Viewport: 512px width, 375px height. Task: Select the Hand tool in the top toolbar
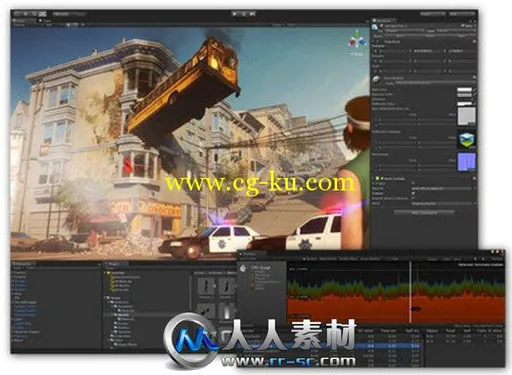coord(17,14)
